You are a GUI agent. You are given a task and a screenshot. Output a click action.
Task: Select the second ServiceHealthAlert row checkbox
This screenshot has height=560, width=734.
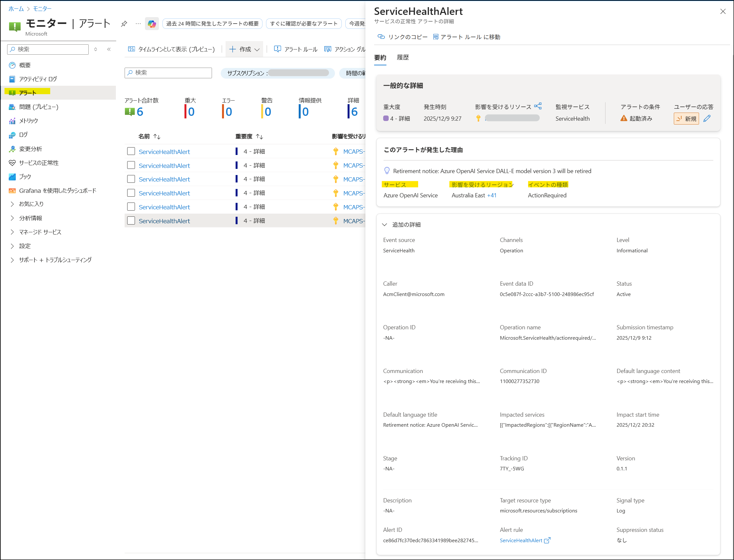(x=131, y=165)
